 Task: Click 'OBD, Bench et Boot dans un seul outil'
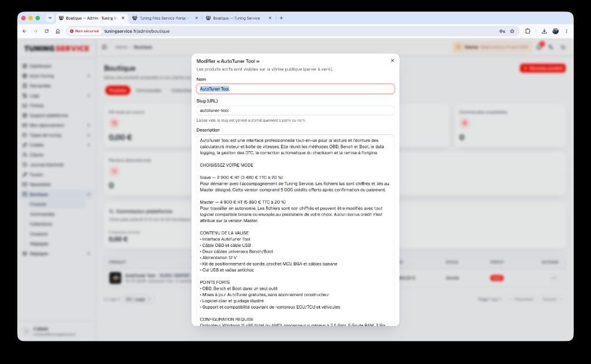point(238,288)
